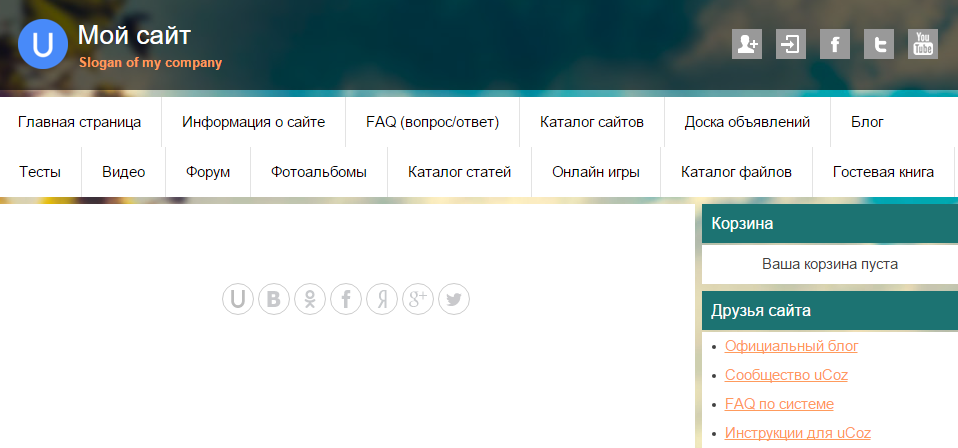The height and width of the screenshot is (448, 958).
Task: Open the Facebook icon in header
Action: [835, 44]
